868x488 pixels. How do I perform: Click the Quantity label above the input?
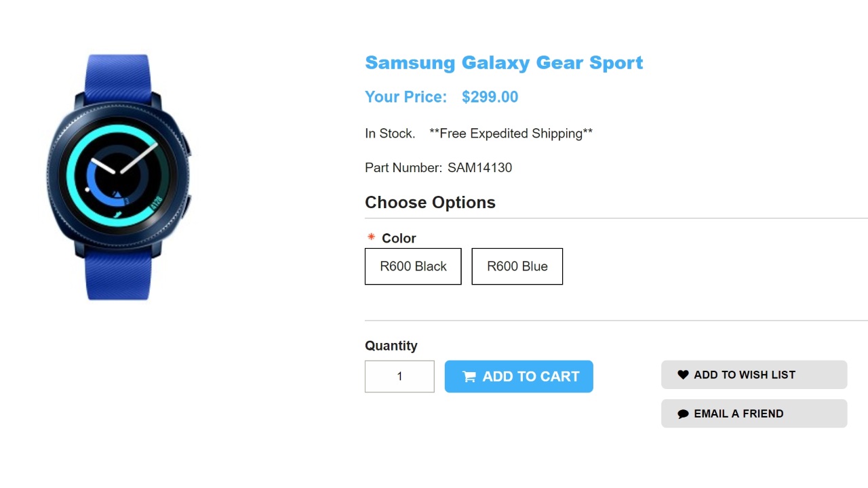pyautogui.click(x=391, y=346)
